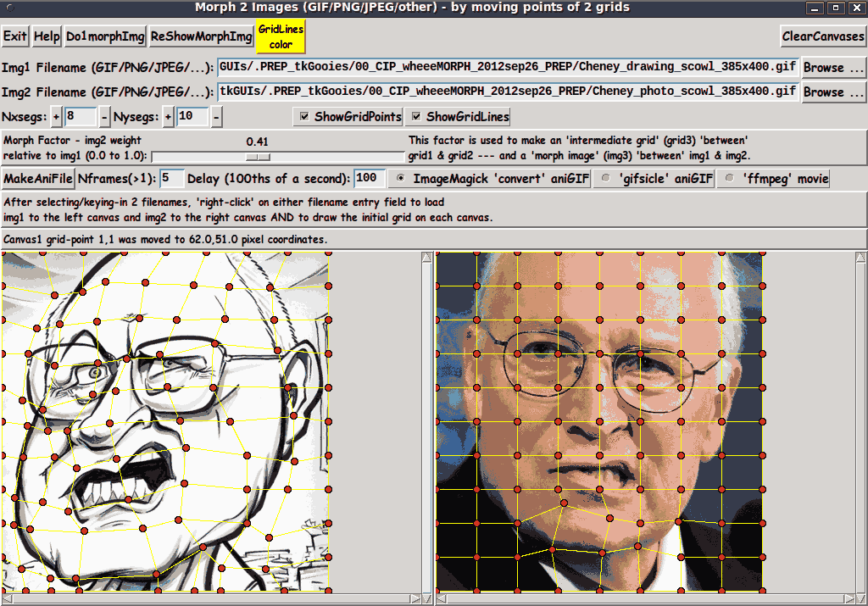Run Do1morphImg to generate morph
Image resolution: width=868 pixels, height=606 pixels.
[105, 37]
